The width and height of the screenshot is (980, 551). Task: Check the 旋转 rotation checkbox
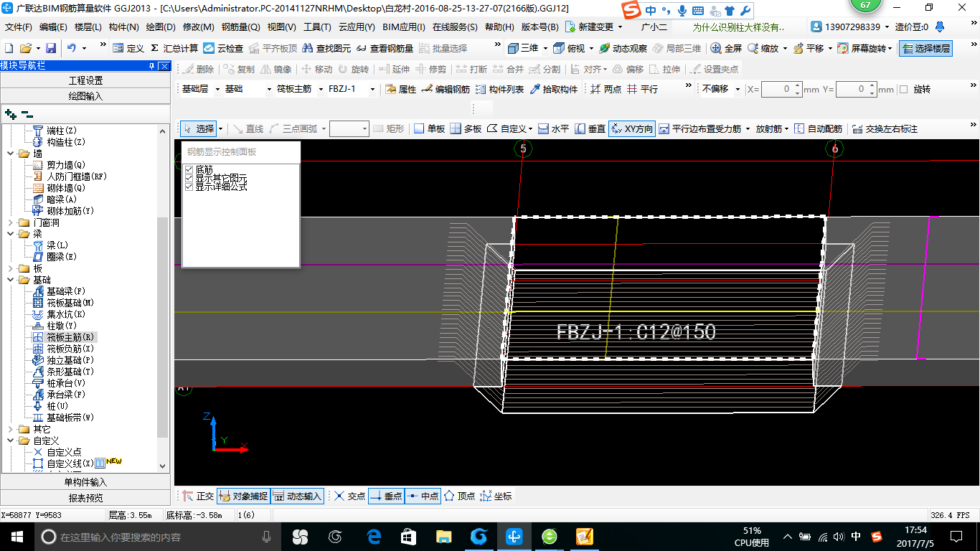(x=903, y=89)
